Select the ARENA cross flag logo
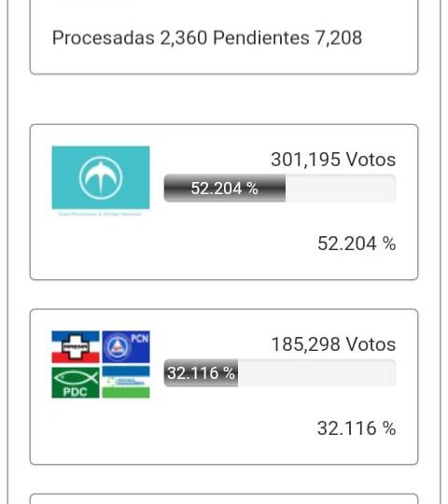Screen dimensions: 448x504 pos(76,347)
